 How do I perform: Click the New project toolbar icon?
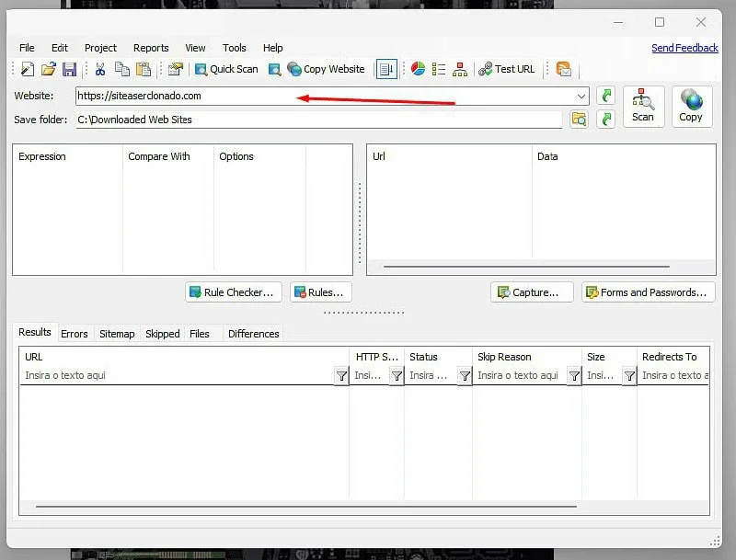coord(28,69)
